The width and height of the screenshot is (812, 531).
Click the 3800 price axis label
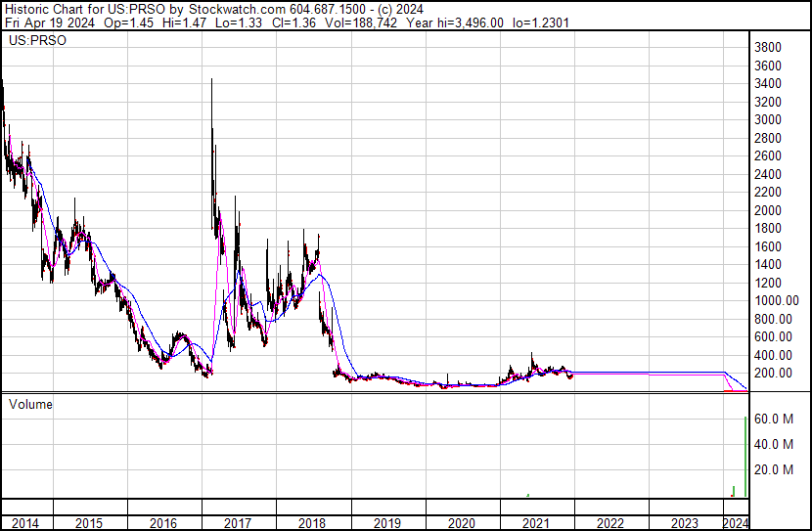[x=768, y=48]
